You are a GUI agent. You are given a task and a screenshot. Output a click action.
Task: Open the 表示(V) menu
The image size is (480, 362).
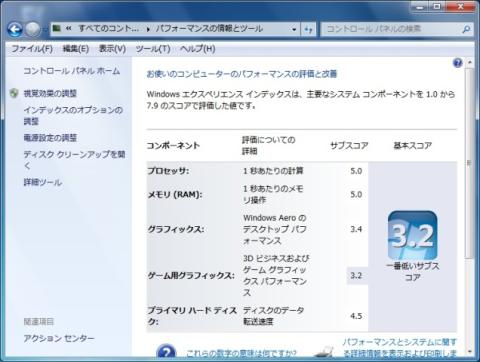(x=112, y=49)
